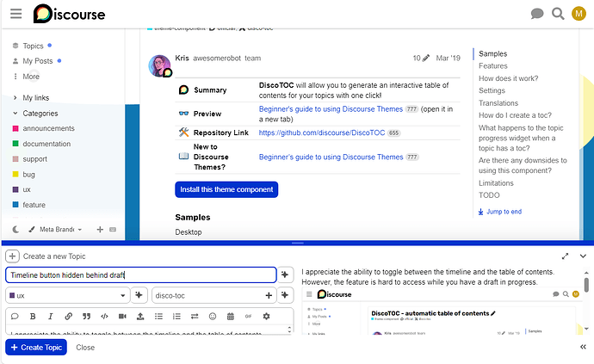Go to Discourse logo homepage
This screenshot has height=364, width=594.
point(69,14)
